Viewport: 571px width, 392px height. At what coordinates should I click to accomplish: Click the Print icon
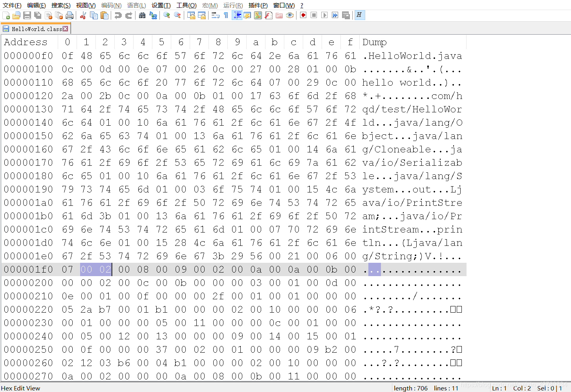tap(70, 15)
